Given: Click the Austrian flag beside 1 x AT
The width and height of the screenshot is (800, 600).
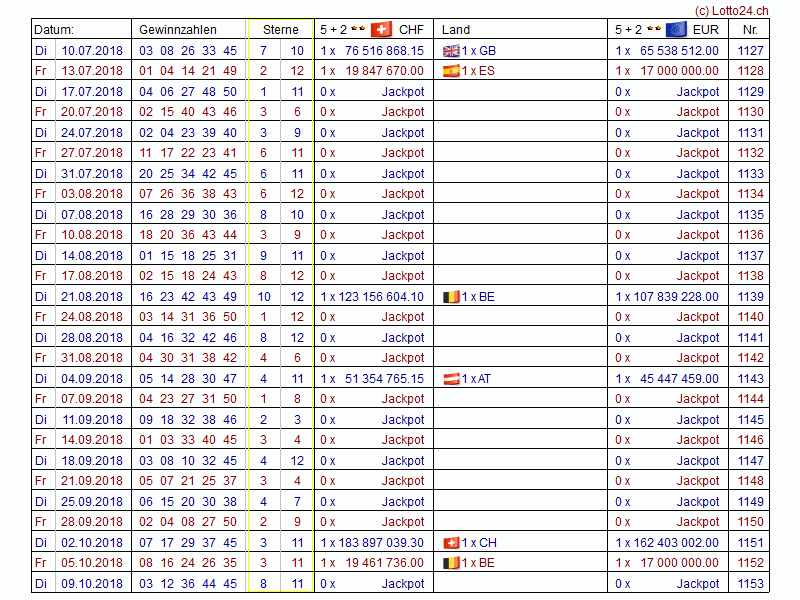Looking at the screenshot, I should (451, 379).
